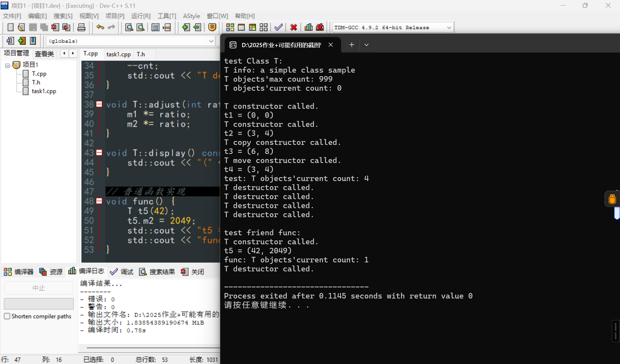Click the Run window icon

[241, 27]
